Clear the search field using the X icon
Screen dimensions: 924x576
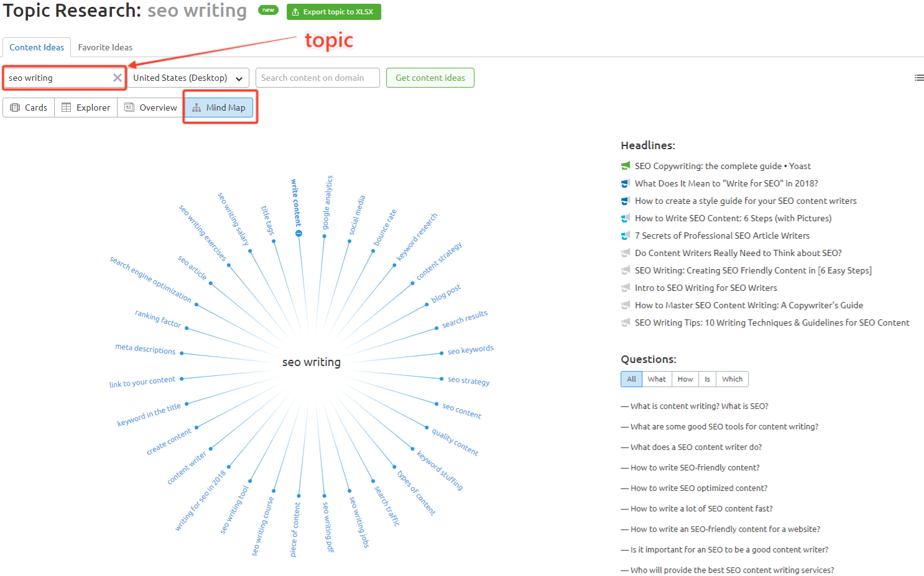(117, 77)
